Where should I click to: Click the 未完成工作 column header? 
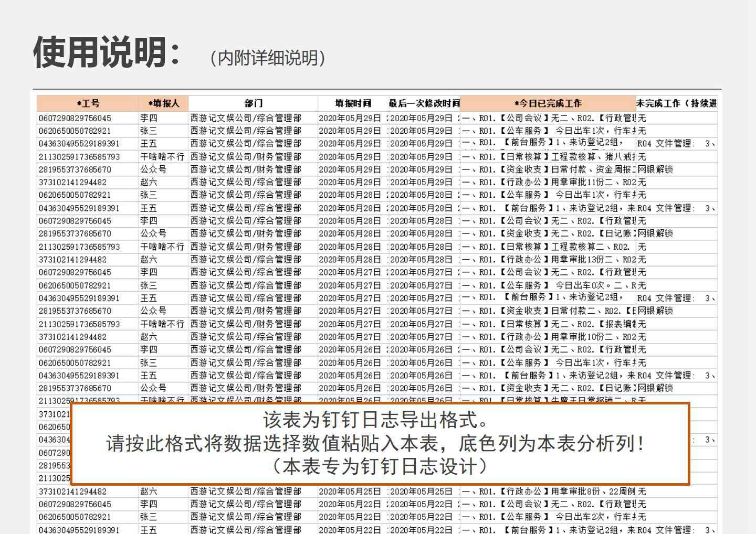click(x=677, y=103)
